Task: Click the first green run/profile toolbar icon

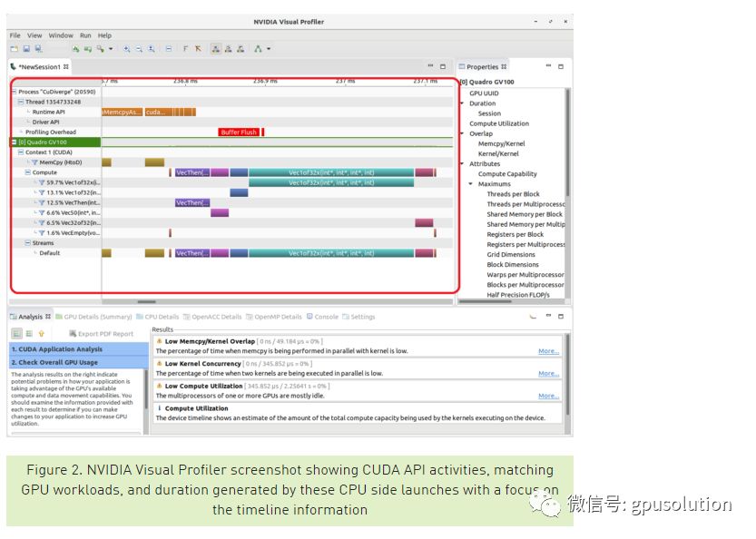Action: click(75, 49)
